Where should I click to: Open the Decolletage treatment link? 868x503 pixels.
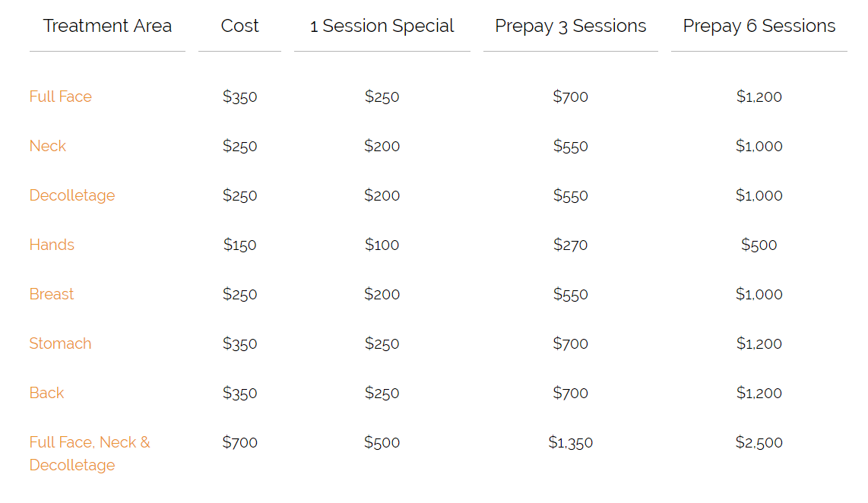point(72,195)
